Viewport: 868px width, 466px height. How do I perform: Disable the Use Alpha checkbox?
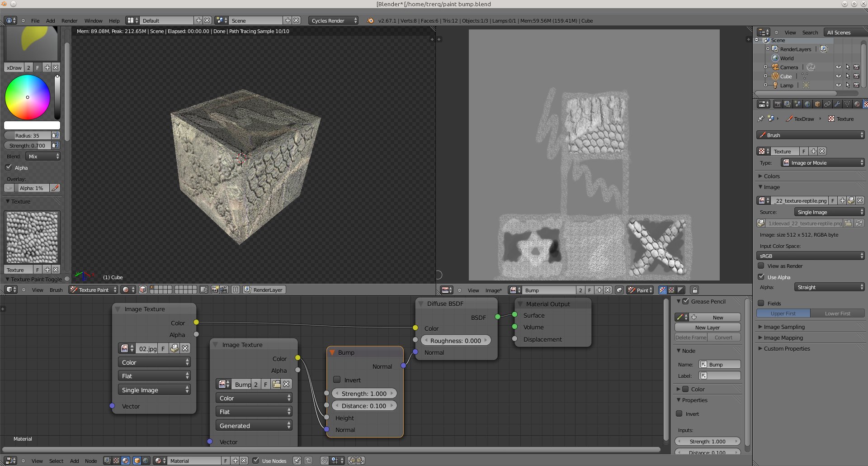[x=761, y=277]
